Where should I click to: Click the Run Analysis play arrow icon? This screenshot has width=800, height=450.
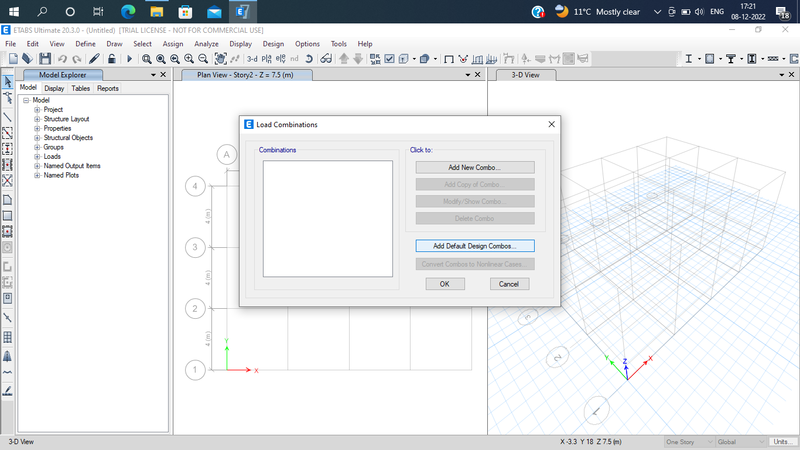point(130,59)
